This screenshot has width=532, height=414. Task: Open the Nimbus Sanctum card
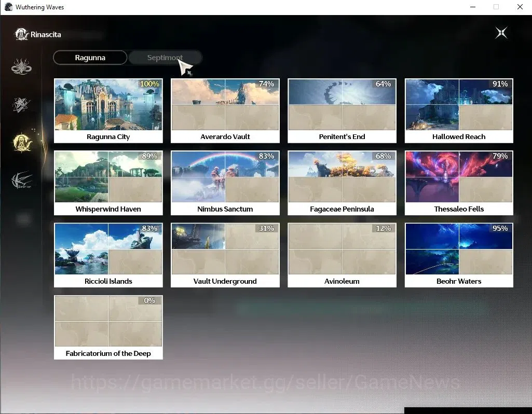pos(225,183)
